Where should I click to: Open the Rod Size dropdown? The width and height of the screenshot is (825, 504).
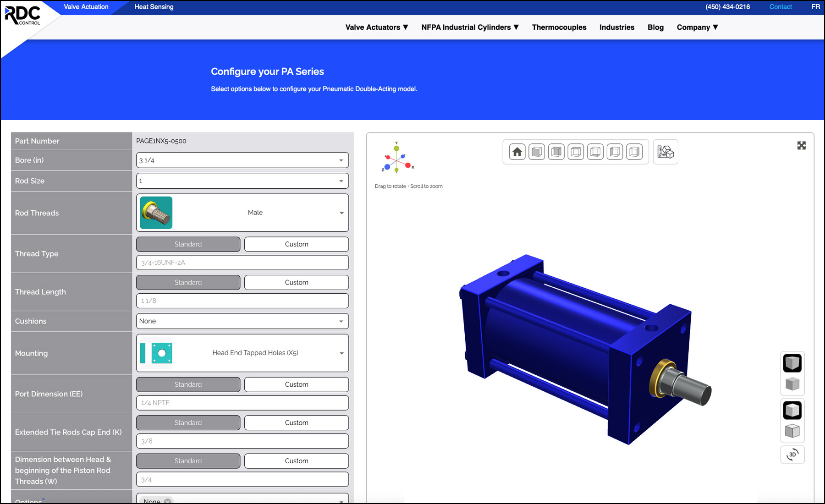coord(242,181)
